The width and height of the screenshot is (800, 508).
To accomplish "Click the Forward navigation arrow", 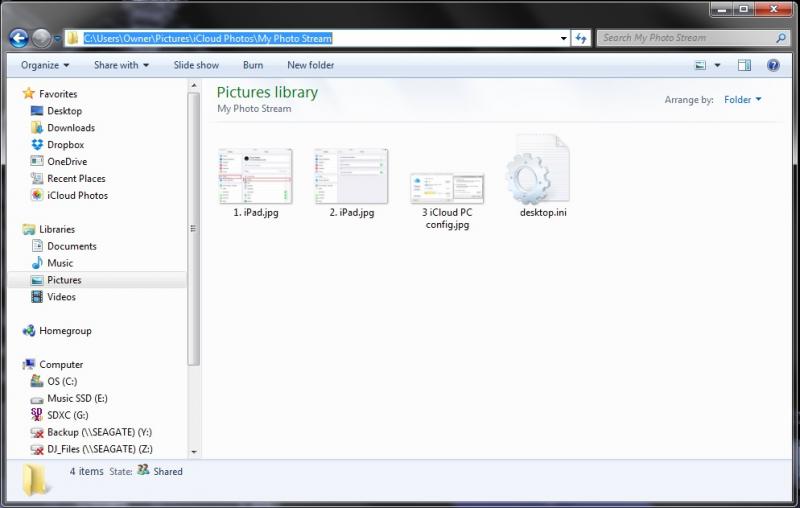I will click(x=41, y=38).
